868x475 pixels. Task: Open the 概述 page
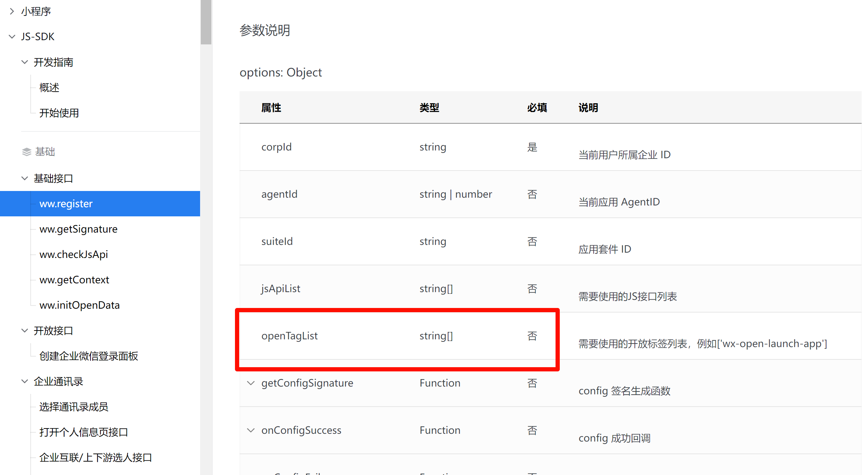49,87
